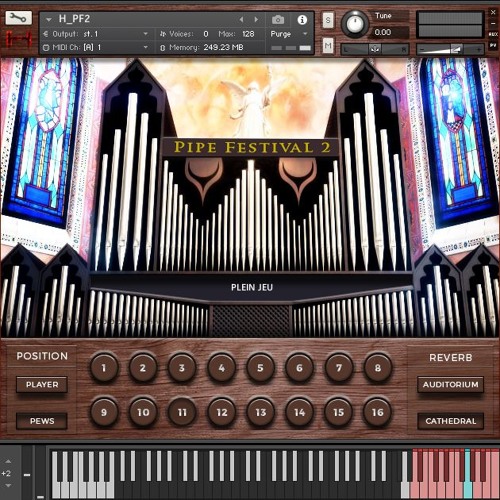Select organ preset 11
The image size is (500, 500).
[182, 412]
